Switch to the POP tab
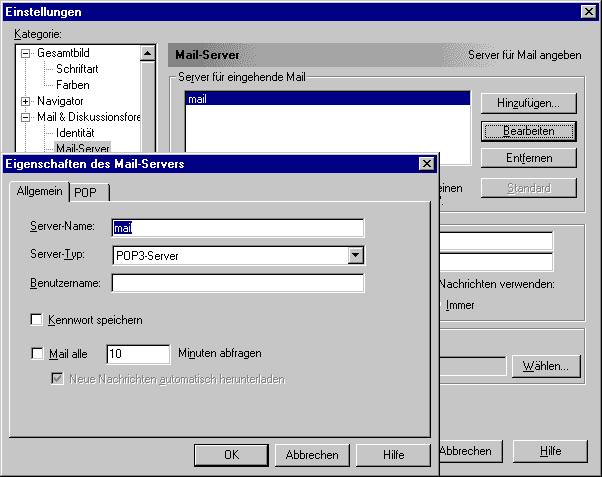 pos(89,192)
